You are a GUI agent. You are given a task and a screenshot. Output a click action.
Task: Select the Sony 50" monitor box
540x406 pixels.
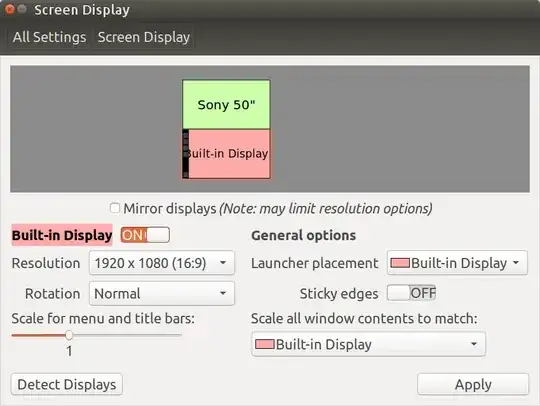(226, 105)
